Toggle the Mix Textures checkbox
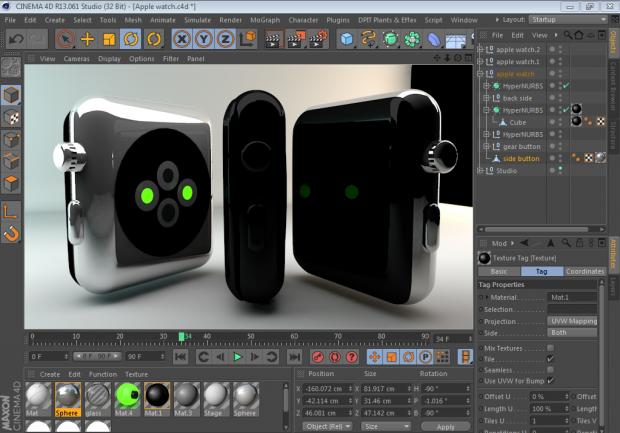This screenshot has width=620, height=433. tap(550, 348)
